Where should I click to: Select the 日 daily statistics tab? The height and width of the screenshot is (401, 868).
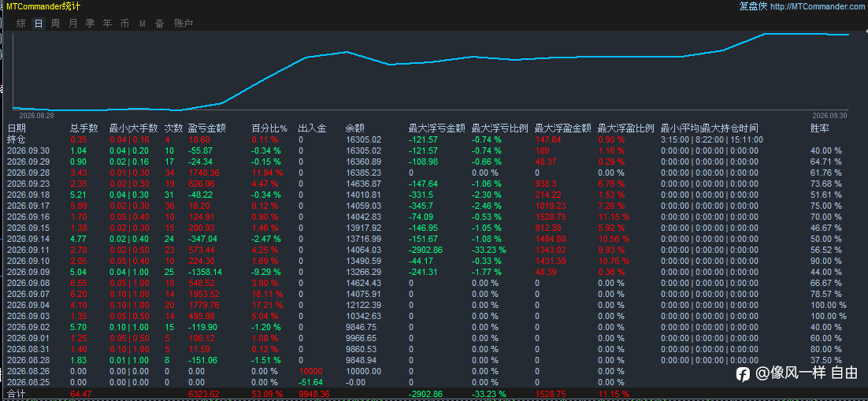pyautogui.click(x=38, y=24)
